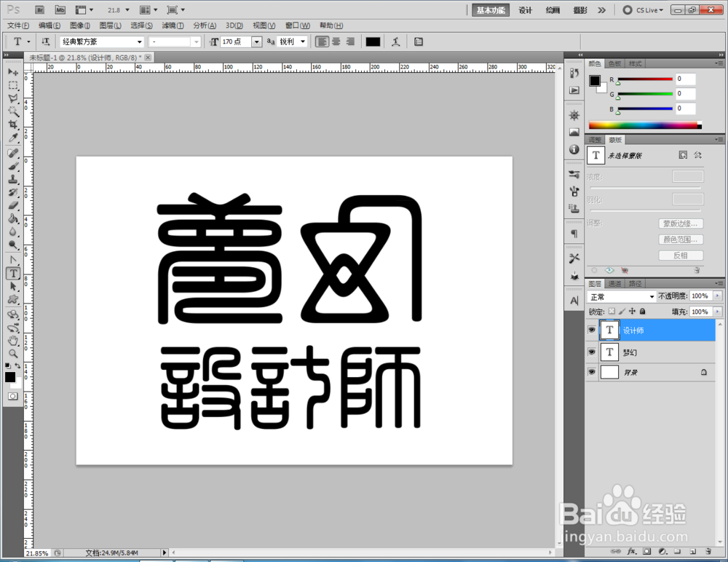Launch Bridge from the application bar
Screen dimensions: 728x562
point(40,9)
